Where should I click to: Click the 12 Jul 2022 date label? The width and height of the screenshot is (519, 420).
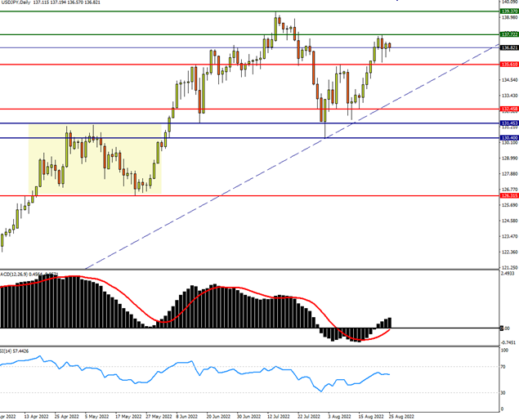point(274,415)
